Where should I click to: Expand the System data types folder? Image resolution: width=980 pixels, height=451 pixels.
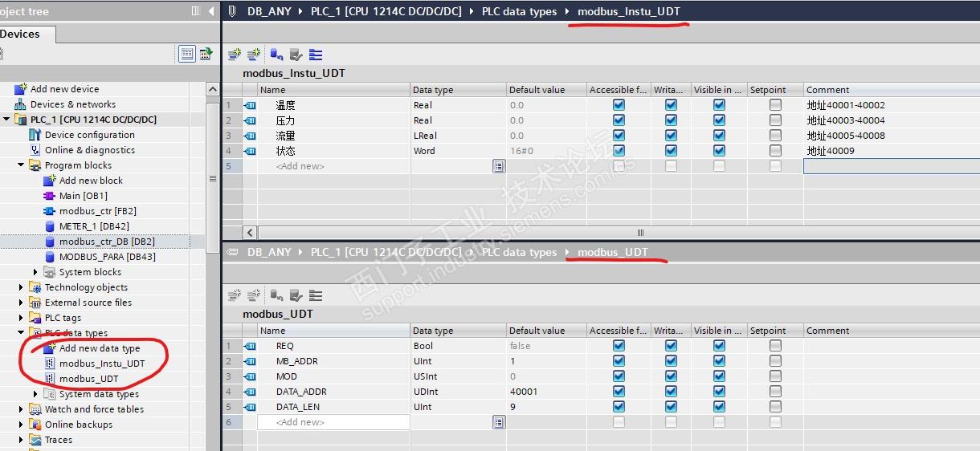[35, 394]
